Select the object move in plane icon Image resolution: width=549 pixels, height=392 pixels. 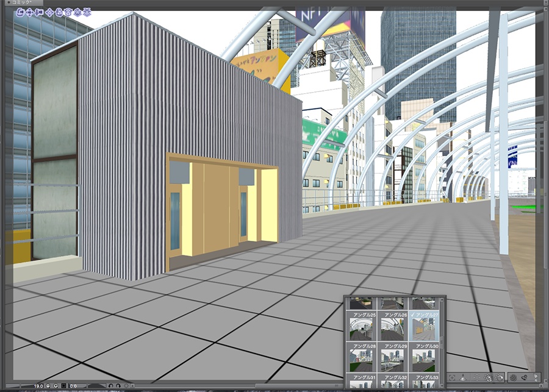(x=50, y=12)
